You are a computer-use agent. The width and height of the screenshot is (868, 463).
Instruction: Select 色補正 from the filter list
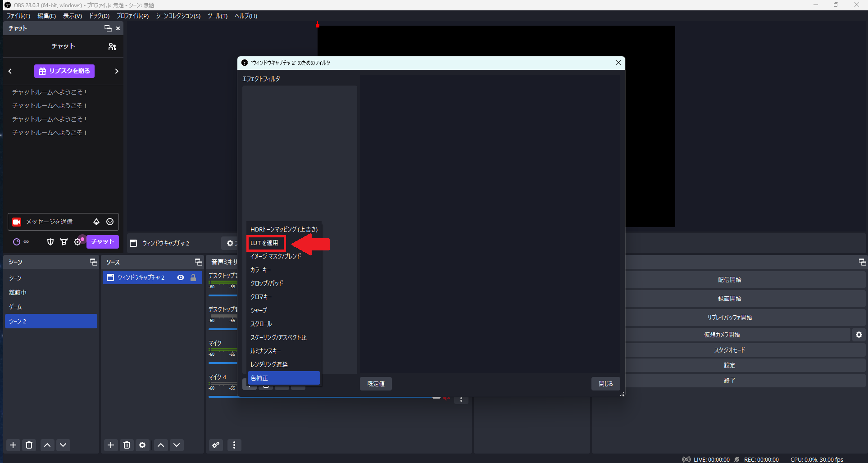[283, 378]
